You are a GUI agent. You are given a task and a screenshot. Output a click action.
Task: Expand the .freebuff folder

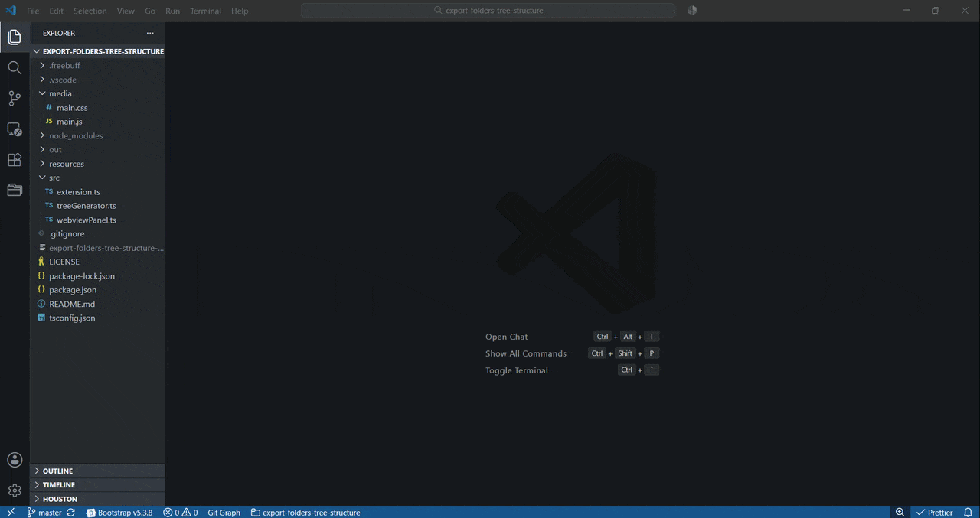point(97,66)
